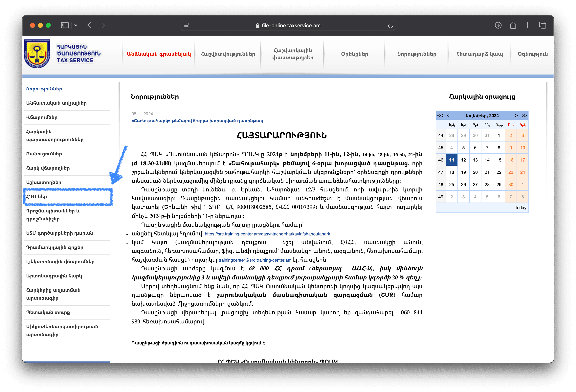Viewport: 576px width, 392px height.
Task: Click Today in the calendar footer
Action: [x=520, y=208]
